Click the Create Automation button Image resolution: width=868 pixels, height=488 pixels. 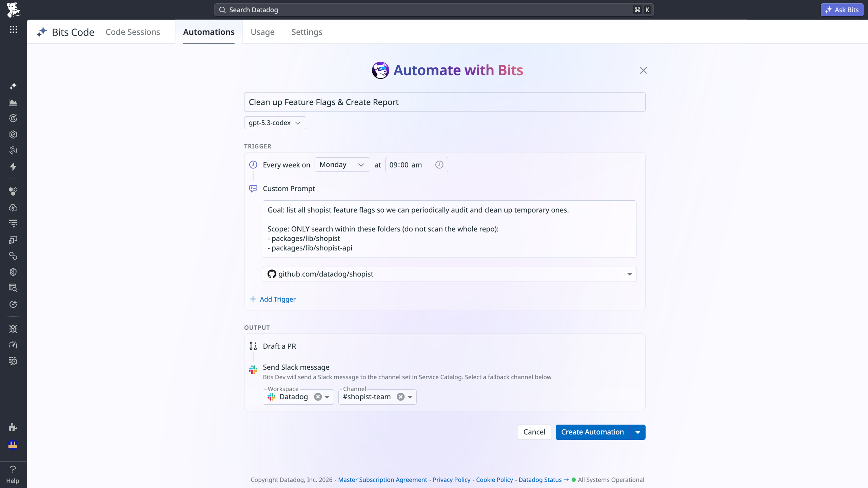pos(592,432)
